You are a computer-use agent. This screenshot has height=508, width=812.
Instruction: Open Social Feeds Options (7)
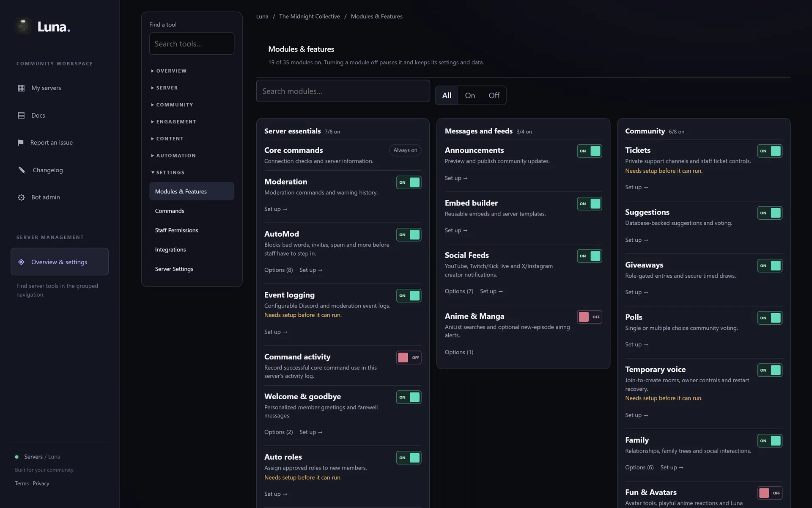[459, 291]
